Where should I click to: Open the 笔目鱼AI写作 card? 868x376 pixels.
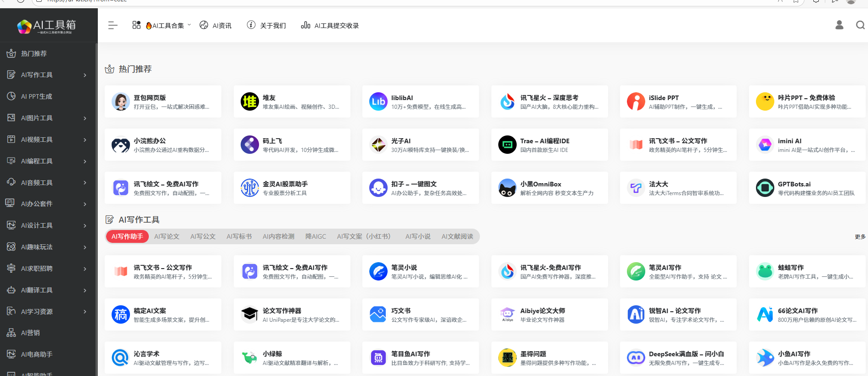click(421, 358)
